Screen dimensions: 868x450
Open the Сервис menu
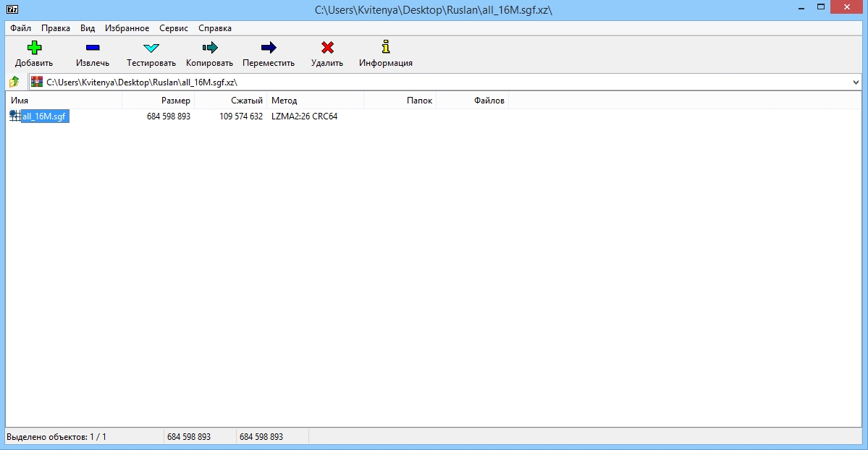[172, 27]
